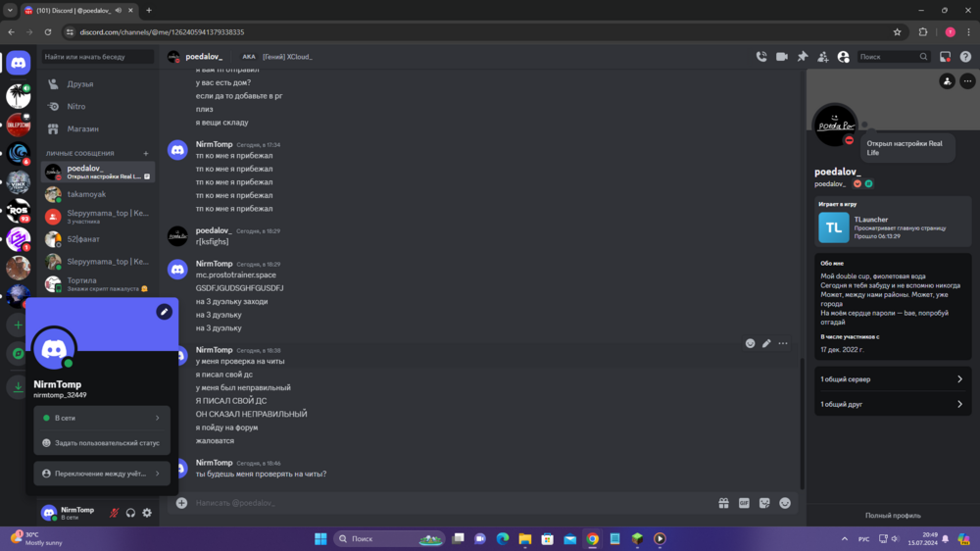
Task: Open the 52|фанат conversation
Action: [98, 239]
